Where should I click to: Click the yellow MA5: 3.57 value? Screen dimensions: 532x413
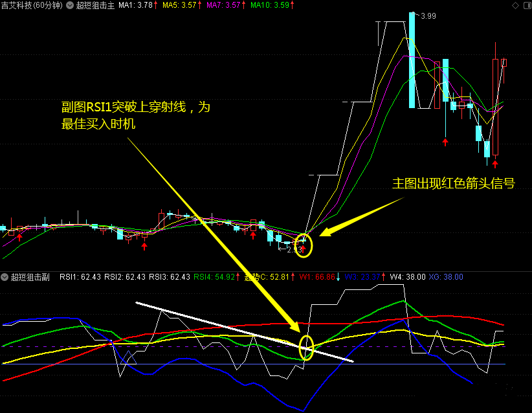(x=179, y=5)
